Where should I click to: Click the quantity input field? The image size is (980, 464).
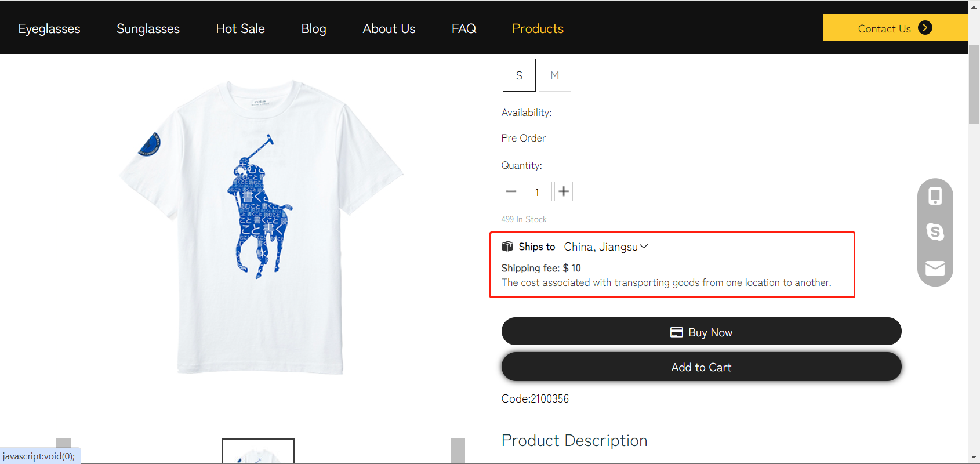click(x=537, y=191)
